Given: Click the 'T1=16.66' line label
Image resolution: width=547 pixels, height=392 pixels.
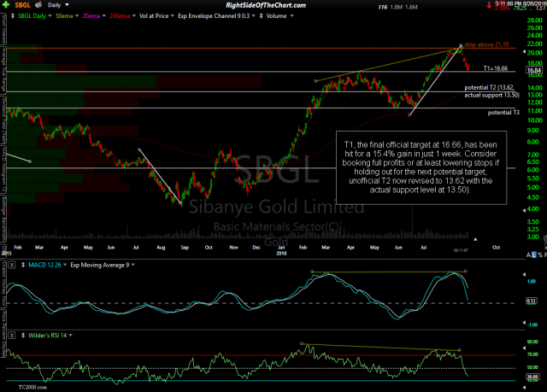Looking at the screenshot, I should 496,68.
